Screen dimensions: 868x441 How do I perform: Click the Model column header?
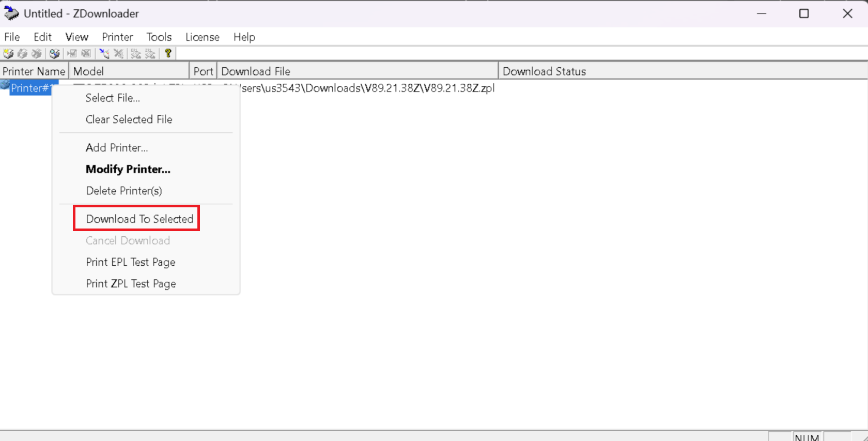click(129, 71)
